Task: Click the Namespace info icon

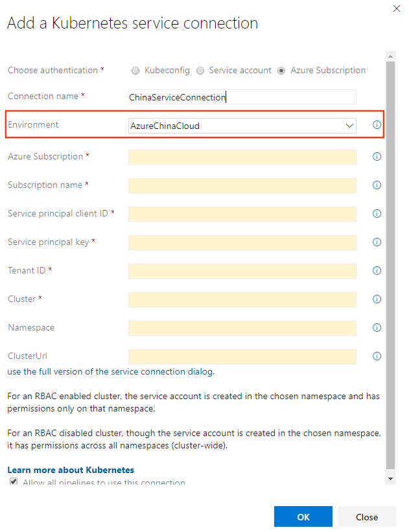Action: tap(377, 327)
